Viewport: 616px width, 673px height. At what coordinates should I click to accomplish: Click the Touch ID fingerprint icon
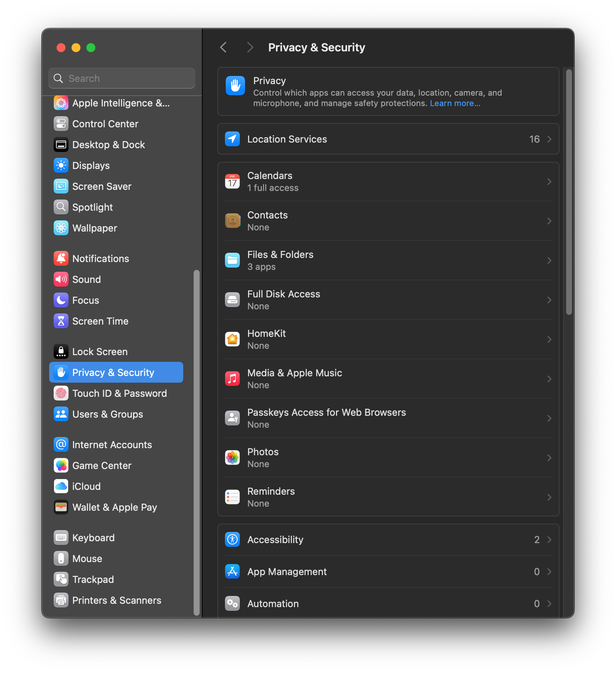click(x=61, y=393)
